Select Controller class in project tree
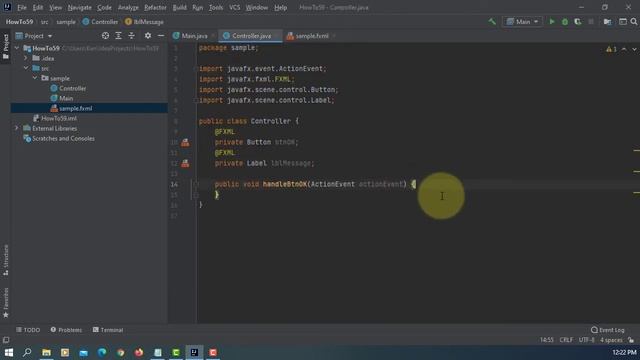Screen dimensions: 640x360 pyautogui.click(x=68, y=88)
